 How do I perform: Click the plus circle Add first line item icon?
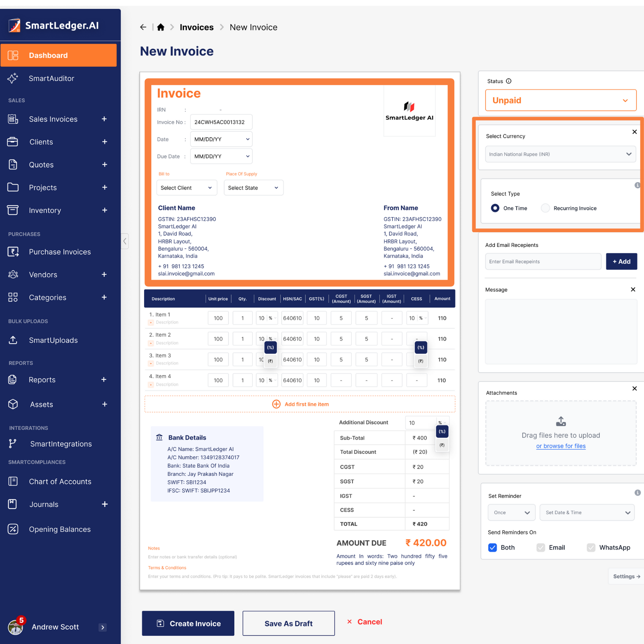(x=276, y=404)
